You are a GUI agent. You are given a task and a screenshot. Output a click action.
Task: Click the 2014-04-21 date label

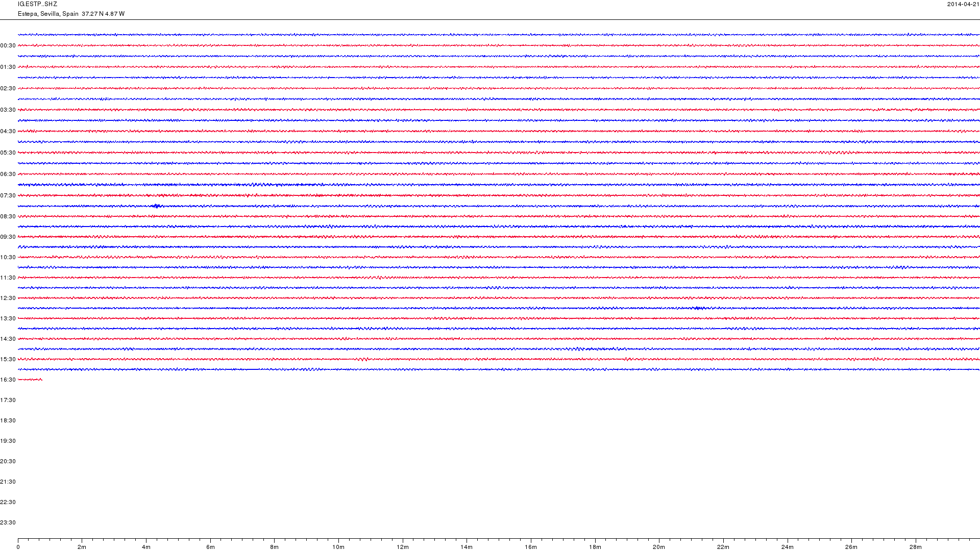click(963, 4)
